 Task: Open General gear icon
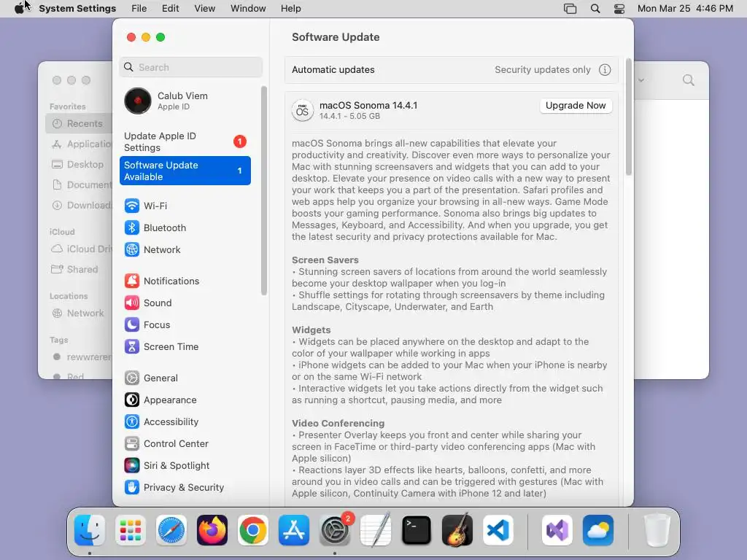pyautogui.click(x=132, y=378)
